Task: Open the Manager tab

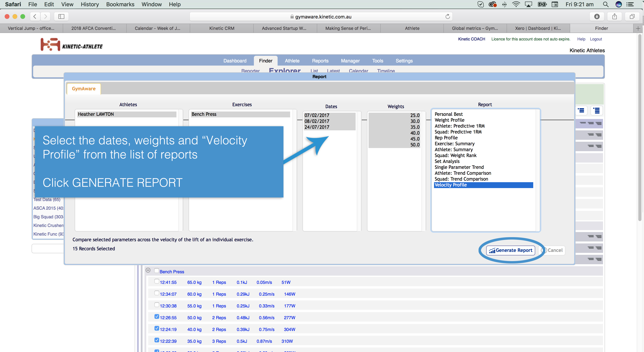Action: 350,61
